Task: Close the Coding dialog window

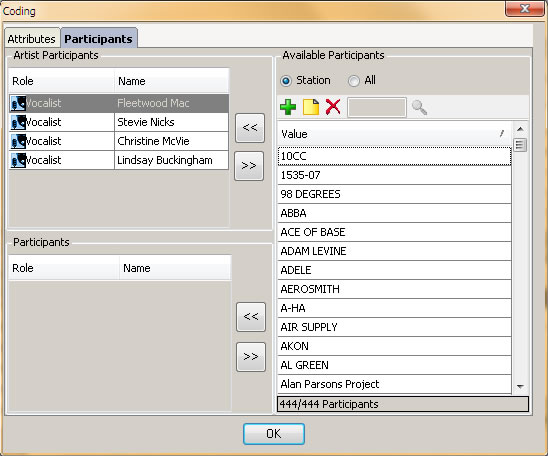Action: (524, 8)
